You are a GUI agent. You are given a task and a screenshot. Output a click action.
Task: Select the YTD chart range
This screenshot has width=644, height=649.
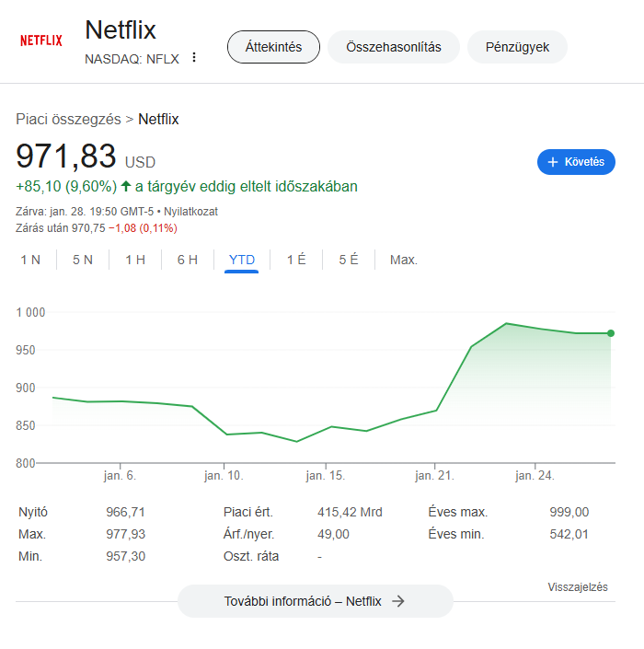[x=242, y=260]
